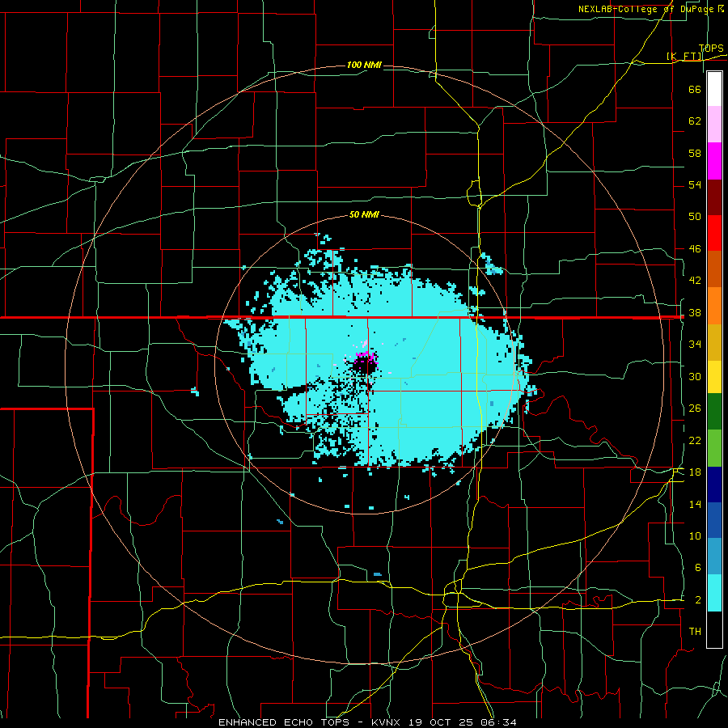Click the KVNX radar site identifier

point(387,722)
